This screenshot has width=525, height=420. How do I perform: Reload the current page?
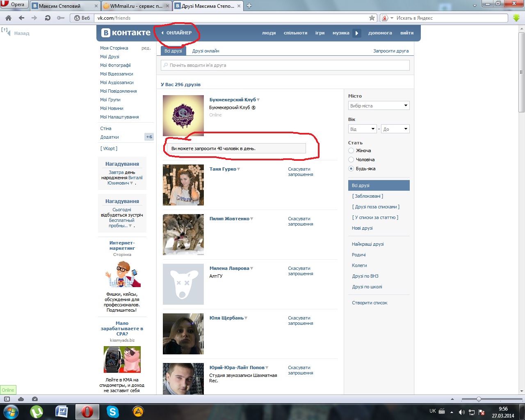click(48, 18)
